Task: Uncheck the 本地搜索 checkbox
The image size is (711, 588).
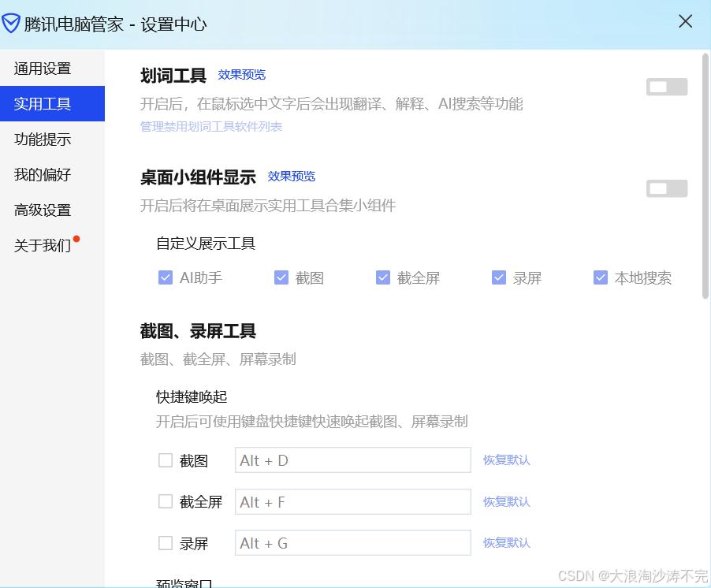Action: (601, 277)
